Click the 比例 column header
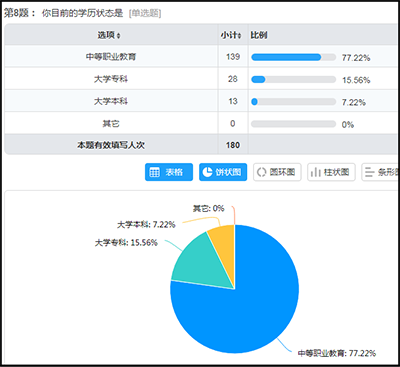Screen dimensions: 400x367 (x=259, y=35)
